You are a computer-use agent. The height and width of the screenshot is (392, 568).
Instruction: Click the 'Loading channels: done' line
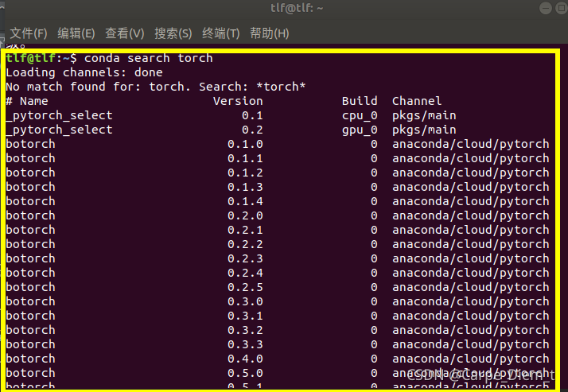point(84,72)
